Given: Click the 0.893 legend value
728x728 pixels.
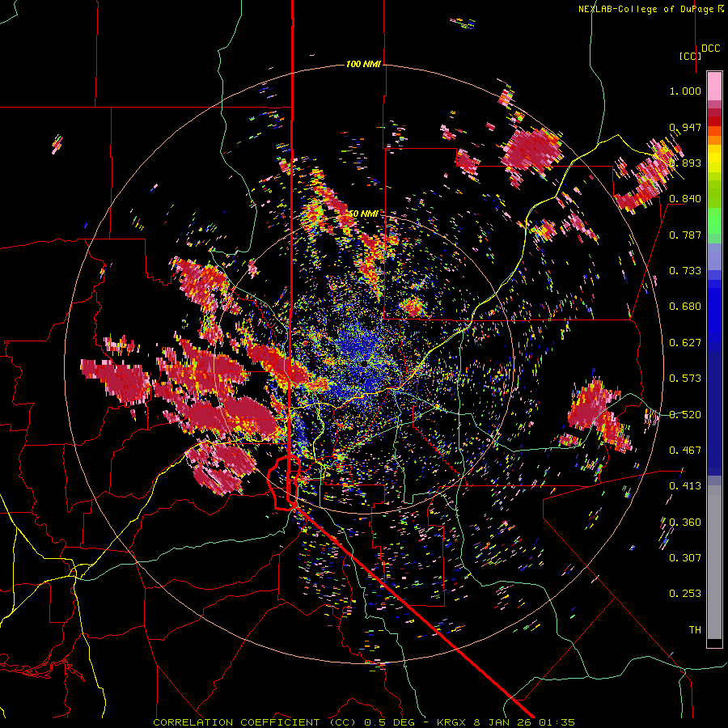Looking at the screenshot, I should [685, 163].
